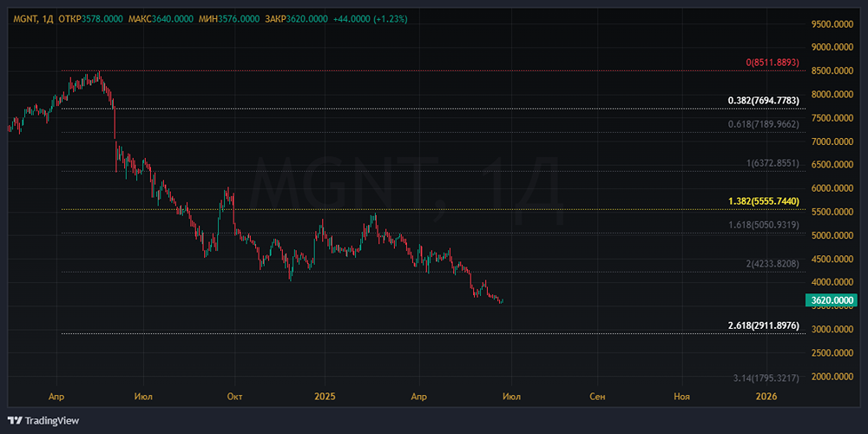The width and height of the screenshot is (868, 434).
Task: Click the 7000.0000 price axis label
Action: 832,141
